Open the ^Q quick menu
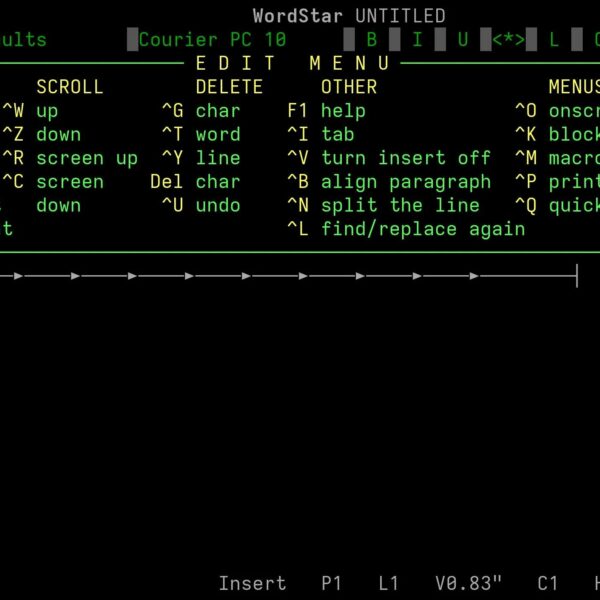The height and width of the screenshot is (600, 600). tap(558, 205)
